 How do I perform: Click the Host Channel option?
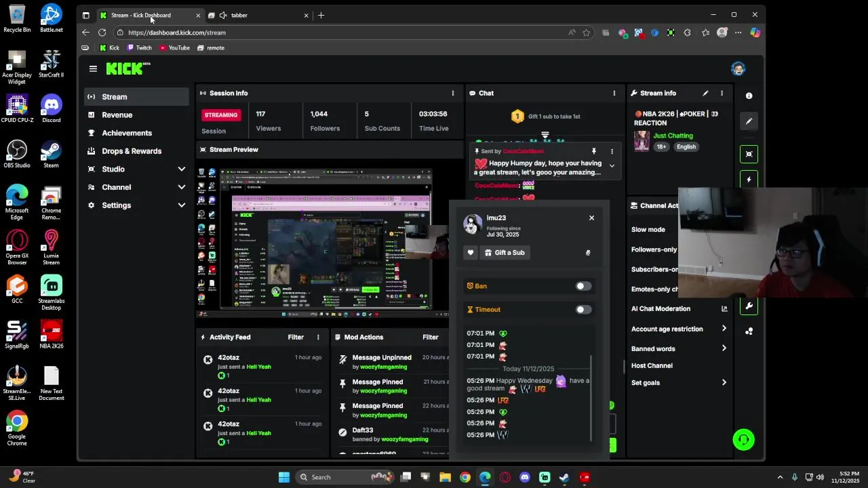tap(652, 365)
